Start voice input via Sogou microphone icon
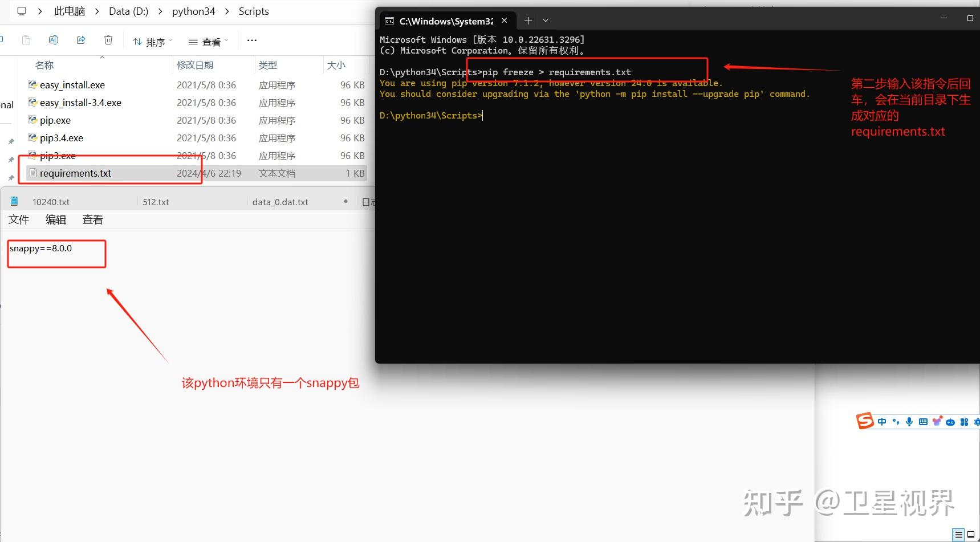This screenshot has height=542, width=980. click(909, 422)
